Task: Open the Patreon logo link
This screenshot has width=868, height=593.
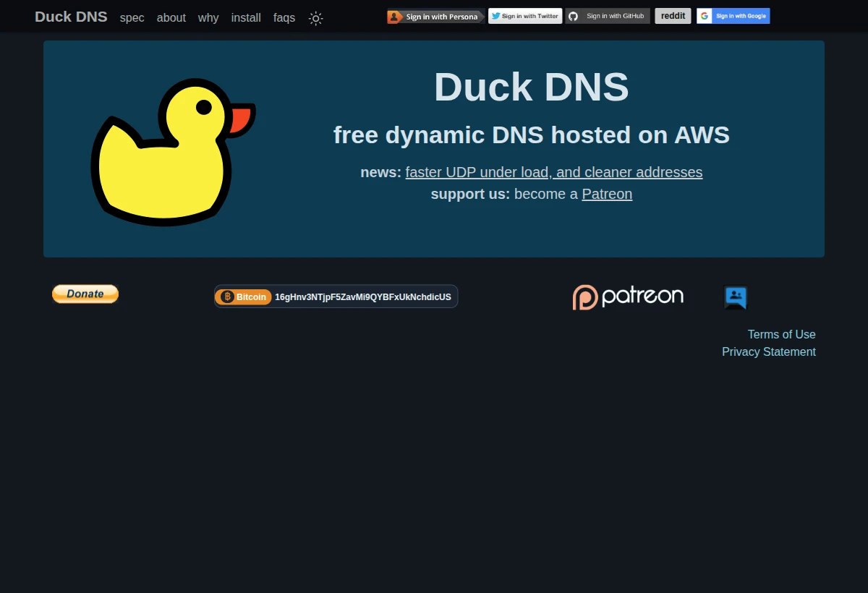Action: tap(628, 296)
